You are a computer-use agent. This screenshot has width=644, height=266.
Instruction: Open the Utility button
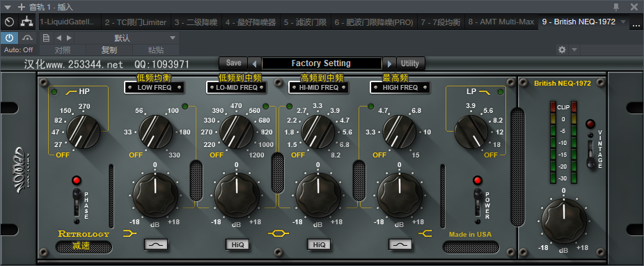(x=410, y=63)
